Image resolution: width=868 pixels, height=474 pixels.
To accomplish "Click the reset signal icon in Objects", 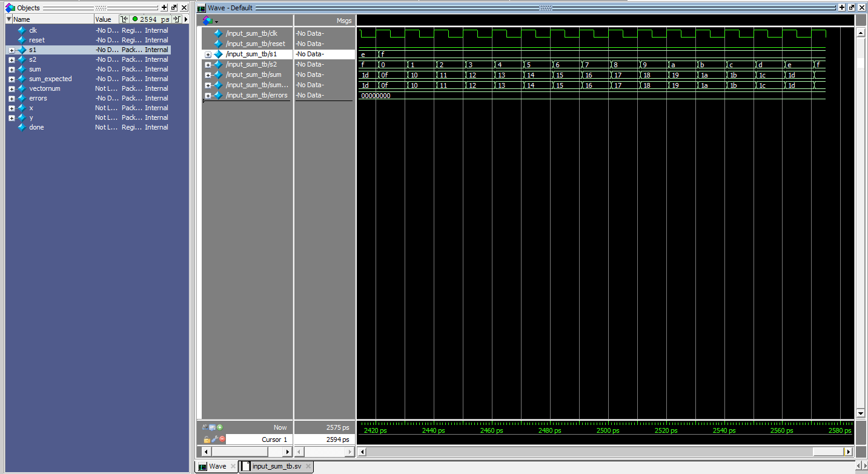I will click(22, 40).
